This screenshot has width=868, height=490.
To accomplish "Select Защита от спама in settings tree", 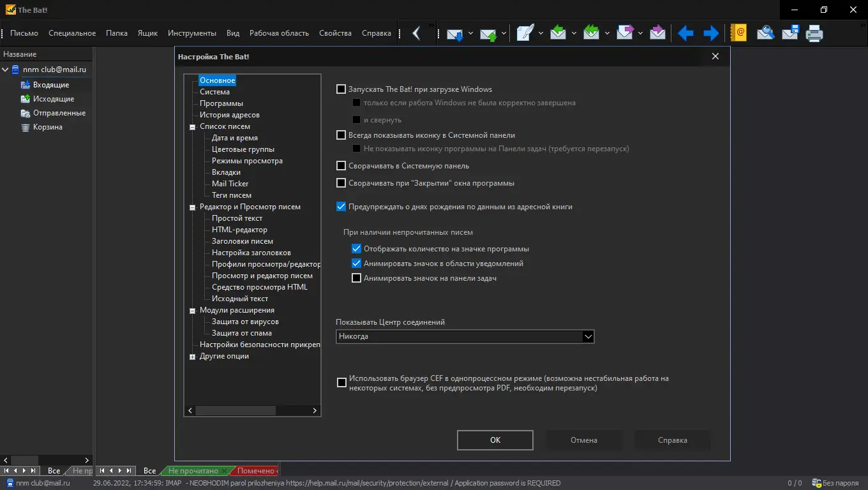I will 242,333.
